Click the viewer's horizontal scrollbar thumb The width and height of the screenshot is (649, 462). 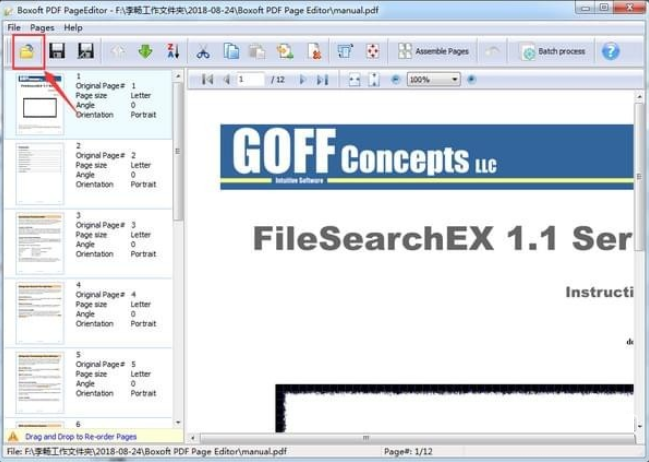418,438
